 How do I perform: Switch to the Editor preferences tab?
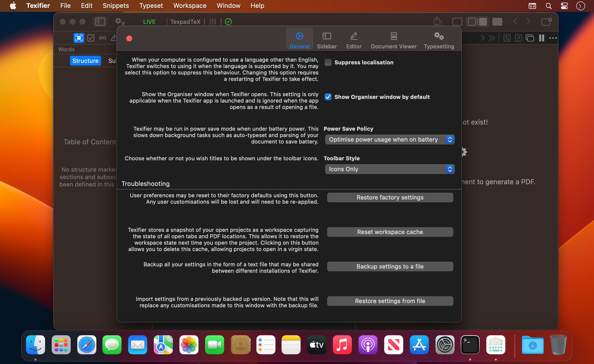point(354,40)
